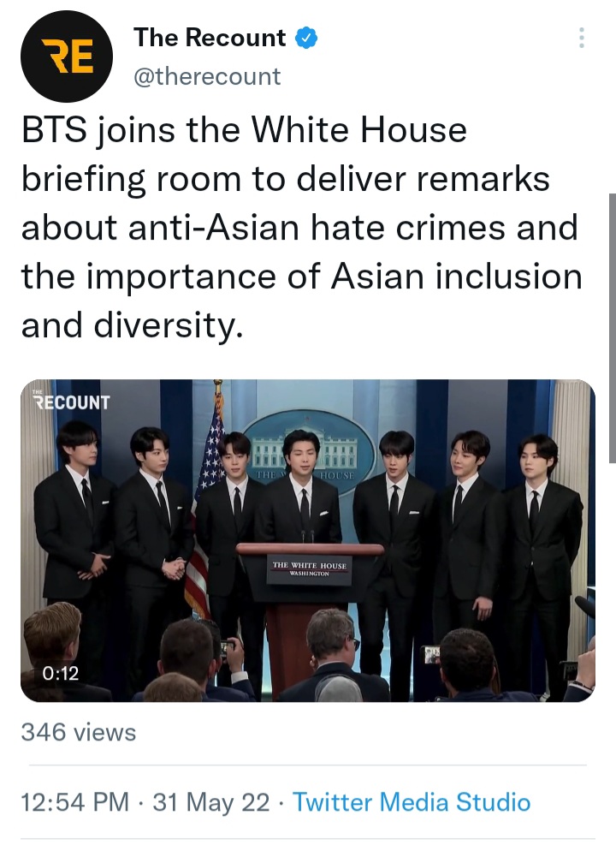Open the Twitter Media Studio source link

(412, 802)
